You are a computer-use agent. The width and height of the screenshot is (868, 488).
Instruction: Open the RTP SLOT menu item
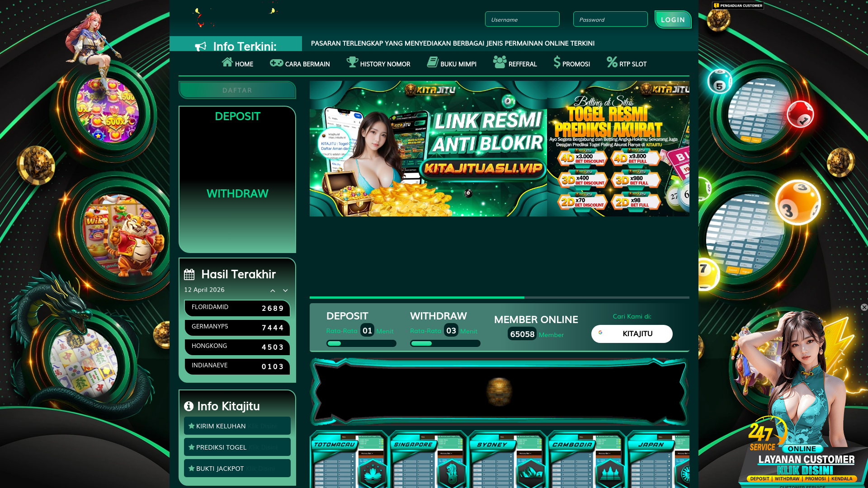click(x=632, y=64)
